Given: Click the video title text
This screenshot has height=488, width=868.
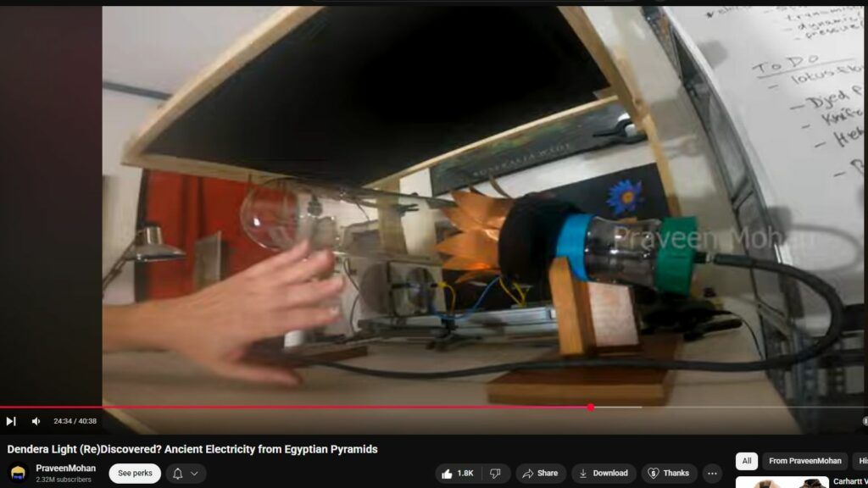Looking at the screenshot, I should 192,449.
